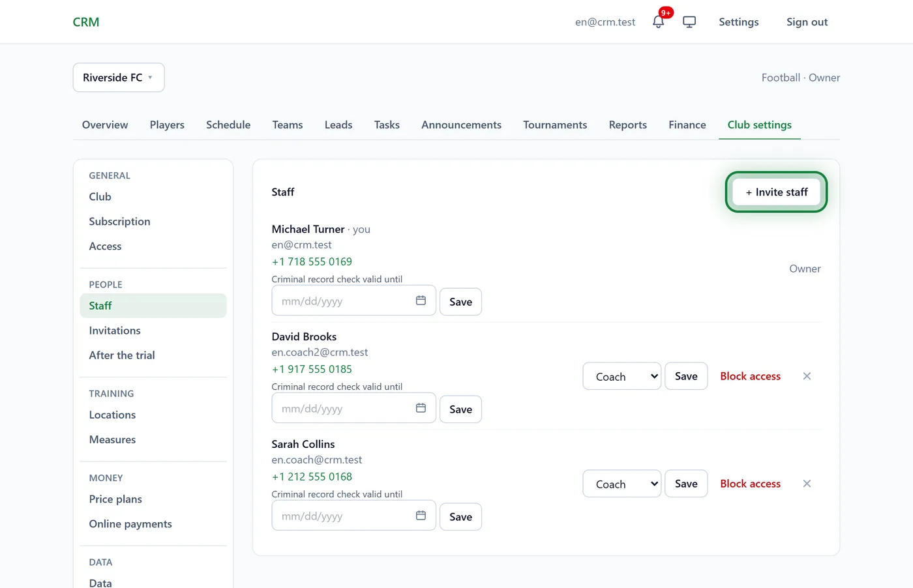This screenshot has width=913, height=588.
Task: View the Announcements tab
Action: [x=461, y=125]
